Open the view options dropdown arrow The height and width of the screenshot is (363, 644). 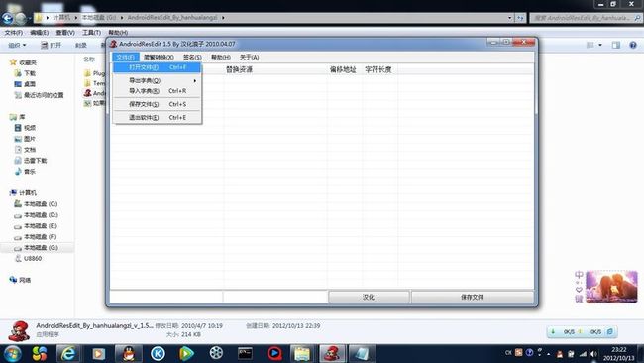pos(600,45)
